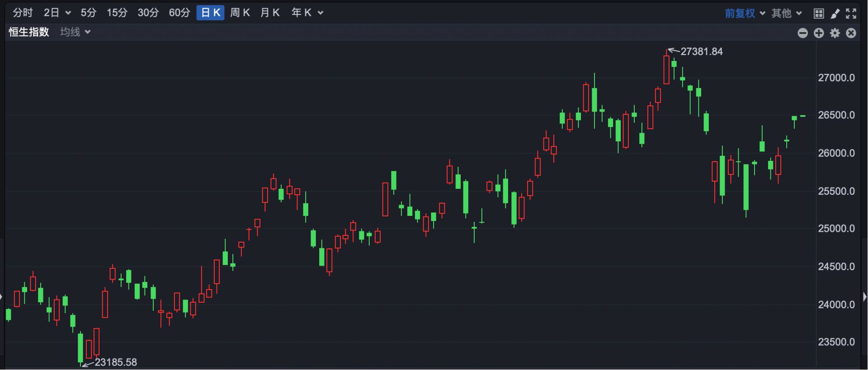Select the 5分 interval tab
Viewport: 868px width, 370px height.
coord(89,13)
